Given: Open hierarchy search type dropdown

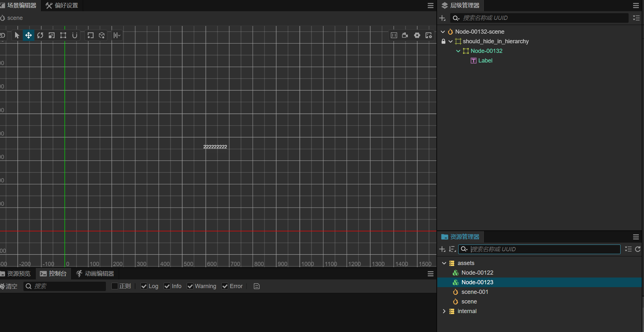Looking at the screenshot, I should [456, 18].
